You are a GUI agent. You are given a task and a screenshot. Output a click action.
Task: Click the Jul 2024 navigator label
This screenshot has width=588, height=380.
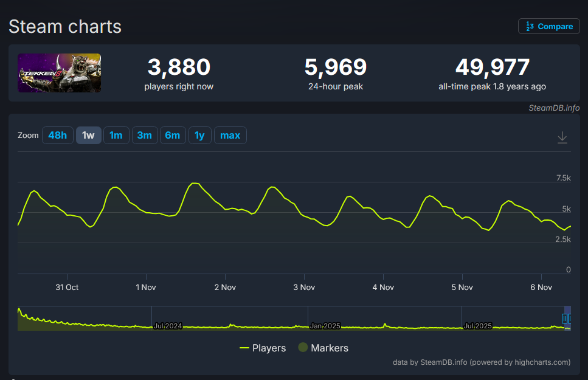coord(168,326)
